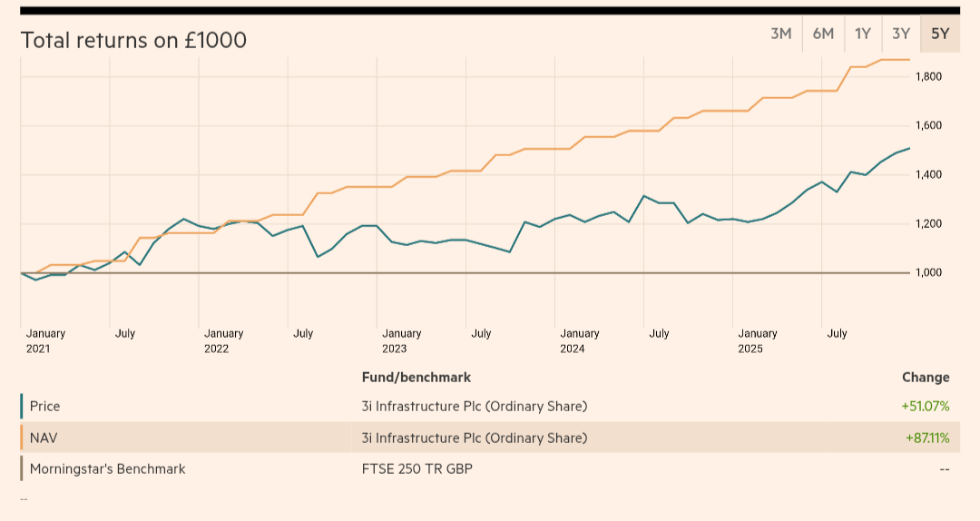This screenshot has height=521, width=980.
Task: Click the Change column header
Action: (x=926, y=378)
